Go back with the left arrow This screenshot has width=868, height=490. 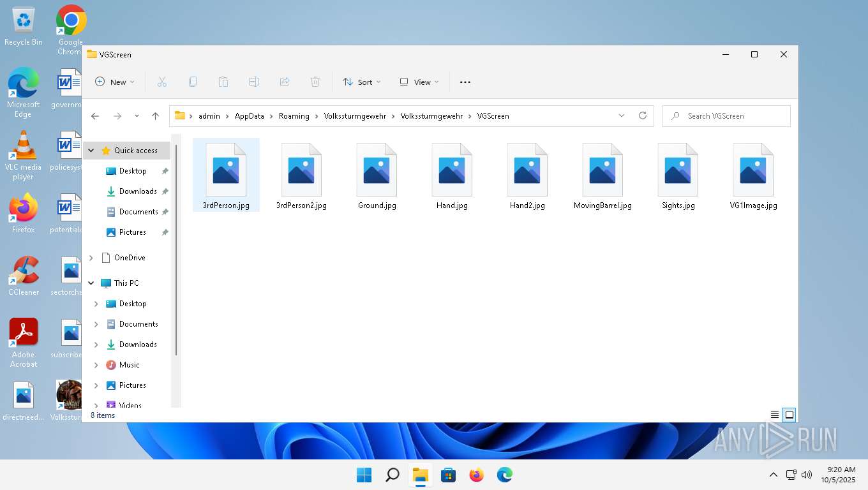[x=95, y=116]
